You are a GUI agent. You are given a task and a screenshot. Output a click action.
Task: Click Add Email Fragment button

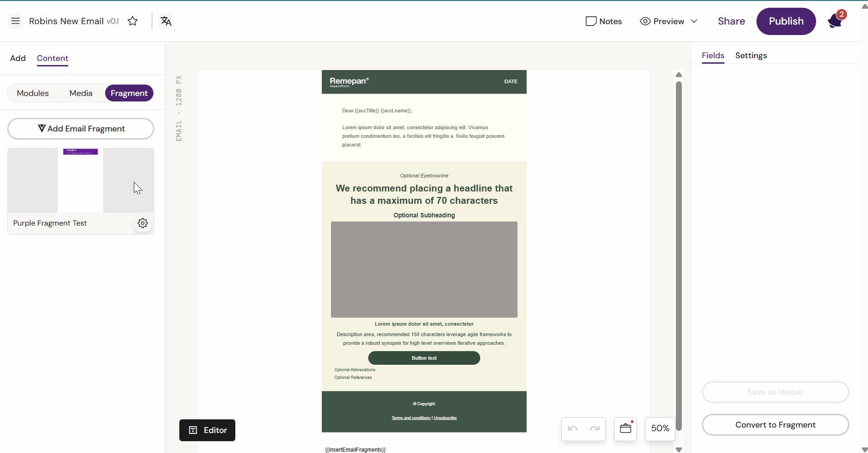point(81,129)
